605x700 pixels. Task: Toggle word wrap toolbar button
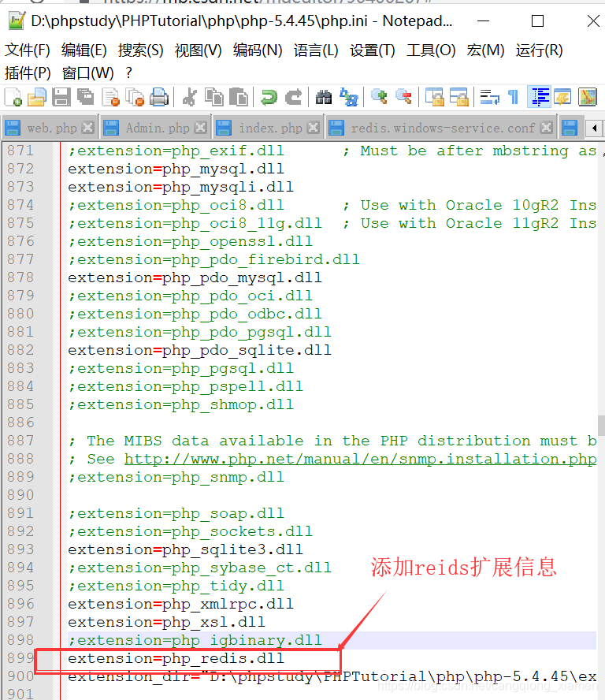click(x=489, y=97)
